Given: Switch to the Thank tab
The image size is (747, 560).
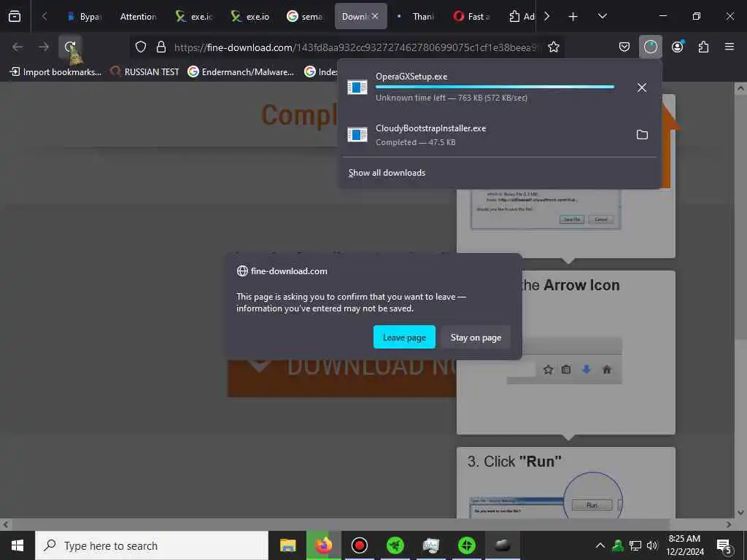Looking at the screenshot, I should click(x=416, y=17).
